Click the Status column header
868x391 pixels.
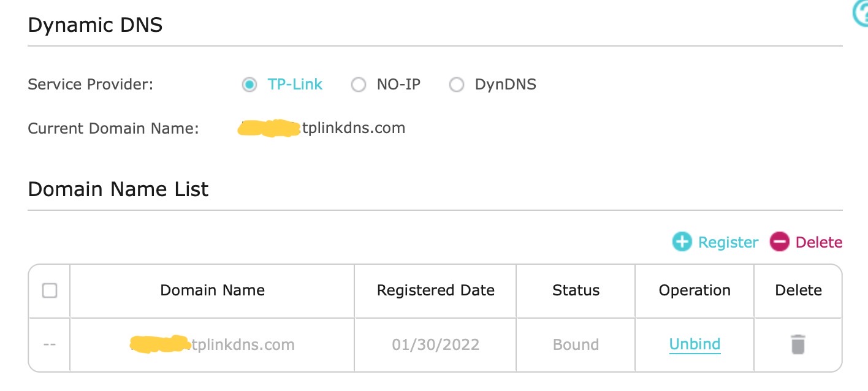pos(576,290)
